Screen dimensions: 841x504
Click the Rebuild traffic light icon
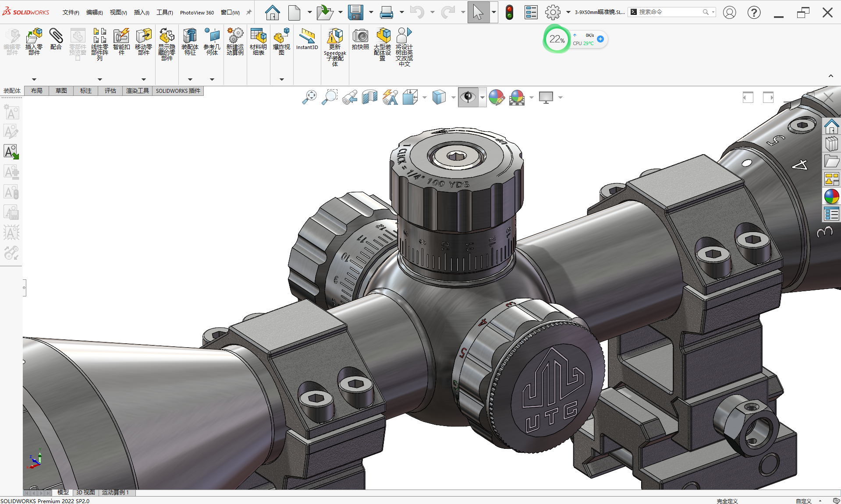[509, 12]
